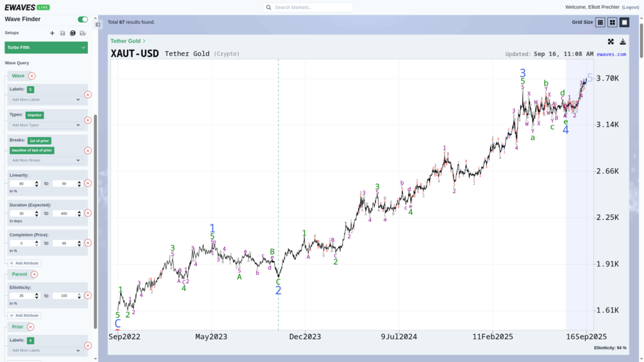
Task: Open the Tether Gold market link
Action: coord(128,41)
